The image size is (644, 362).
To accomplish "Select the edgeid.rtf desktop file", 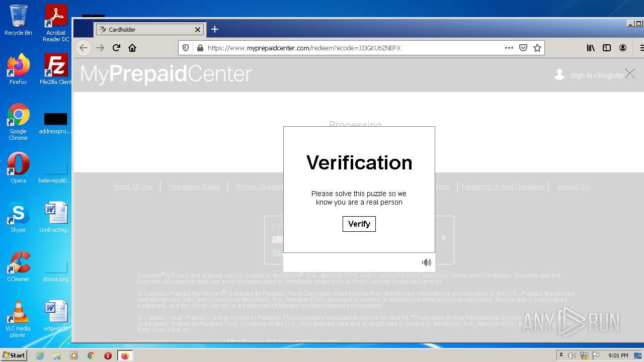I will point(56,316).
